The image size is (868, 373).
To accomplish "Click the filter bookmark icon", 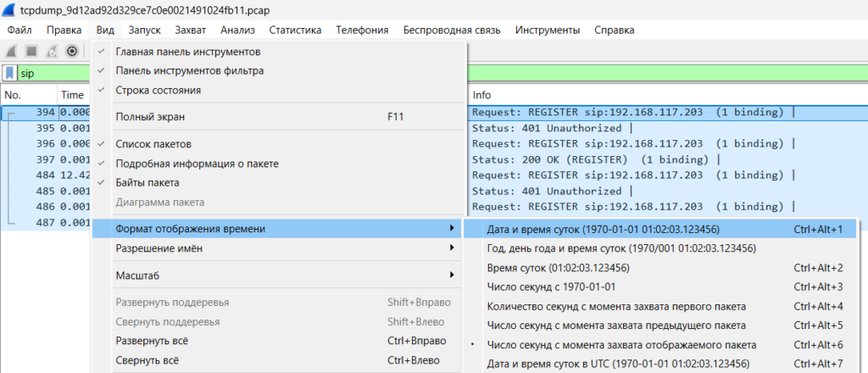I will tap(10, 73).
